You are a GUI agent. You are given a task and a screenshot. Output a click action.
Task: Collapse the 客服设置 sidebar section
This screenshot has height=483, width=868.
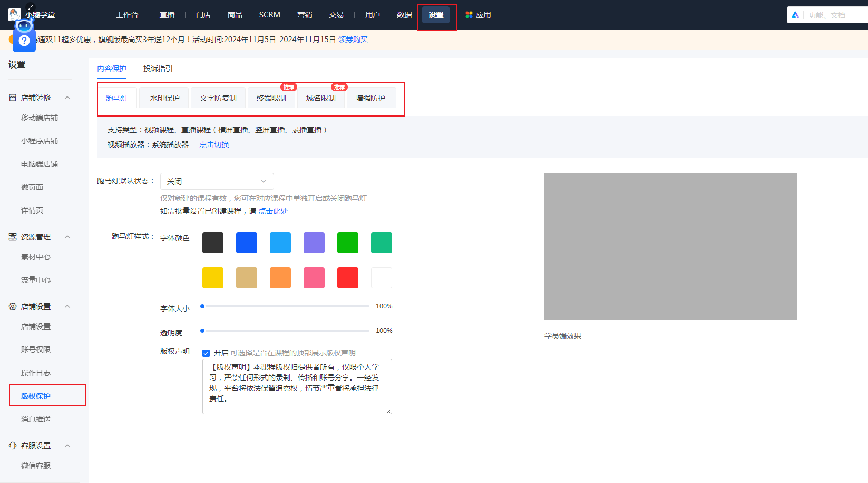(x=67, y=445)
